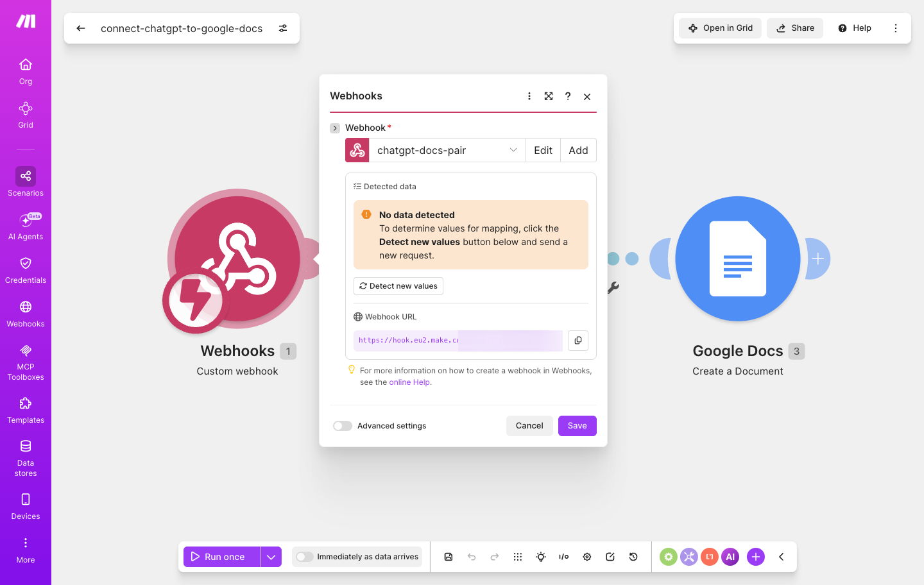
Task: Toggle Advanced settings switch
Action: pos(343,426)
